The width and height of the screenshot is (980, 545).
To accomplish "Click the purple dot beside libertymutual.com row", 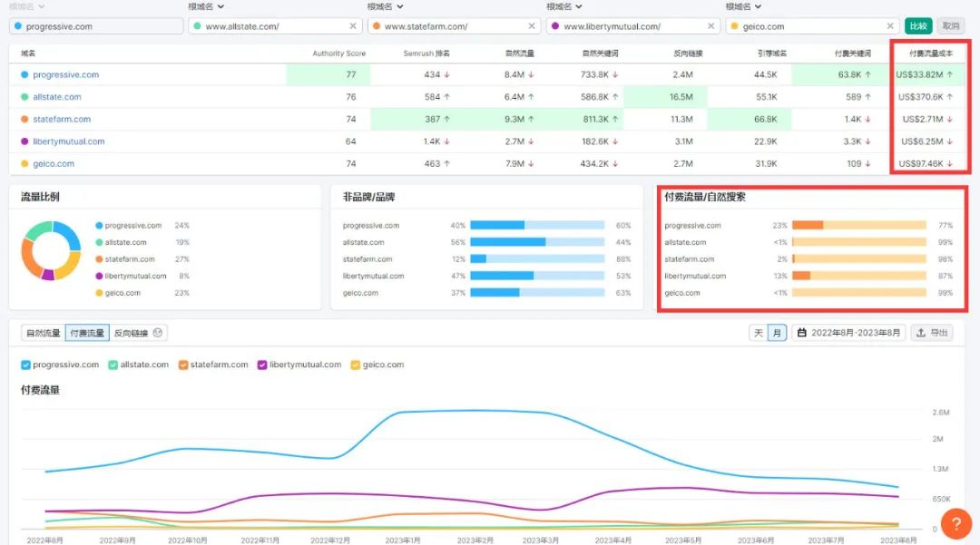I will click(24, 141).
